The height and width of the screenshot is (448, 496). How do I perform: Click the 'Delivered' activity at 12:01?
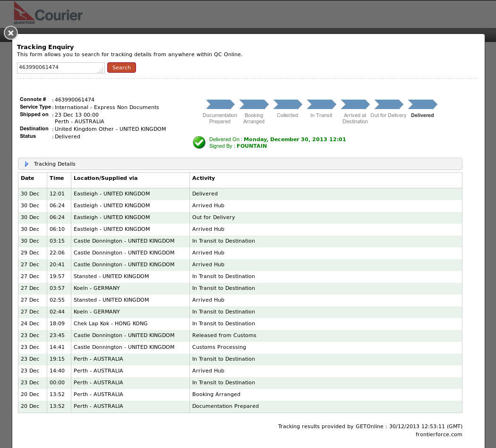[x=205, y=194]
